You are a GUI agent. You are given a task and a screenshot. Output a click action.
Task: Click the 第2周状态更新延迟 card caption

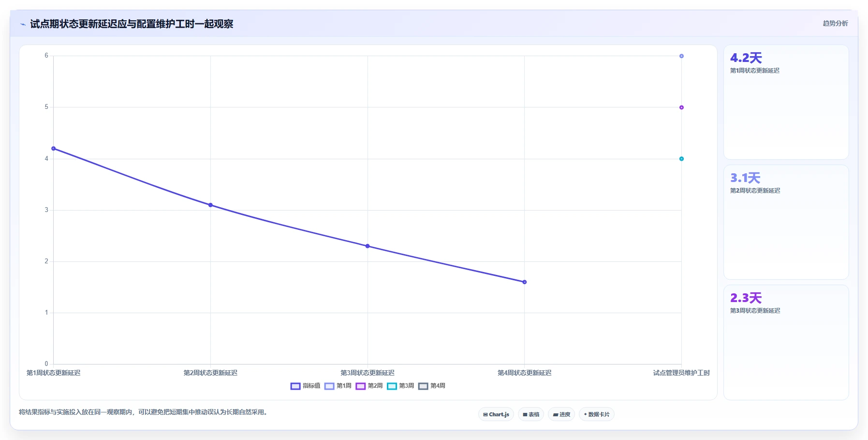[755, 191]
